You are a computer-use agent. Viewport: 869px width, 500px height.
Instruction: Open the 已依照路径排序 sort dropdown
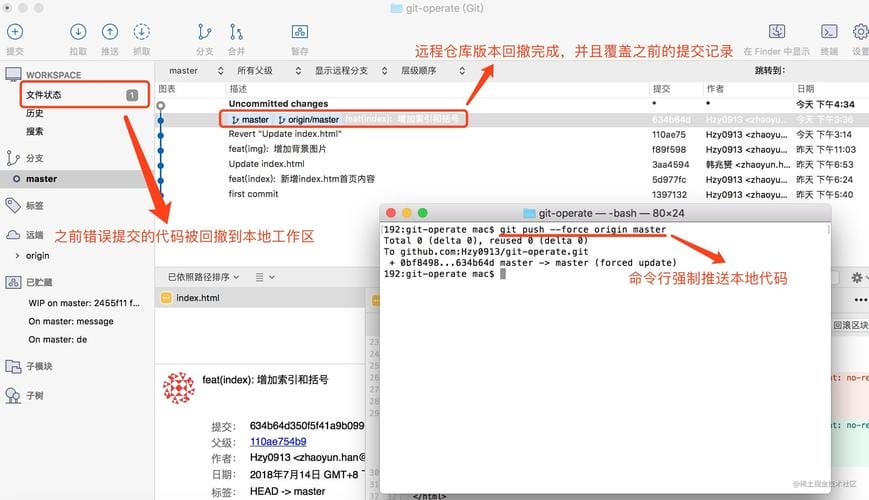203,277
